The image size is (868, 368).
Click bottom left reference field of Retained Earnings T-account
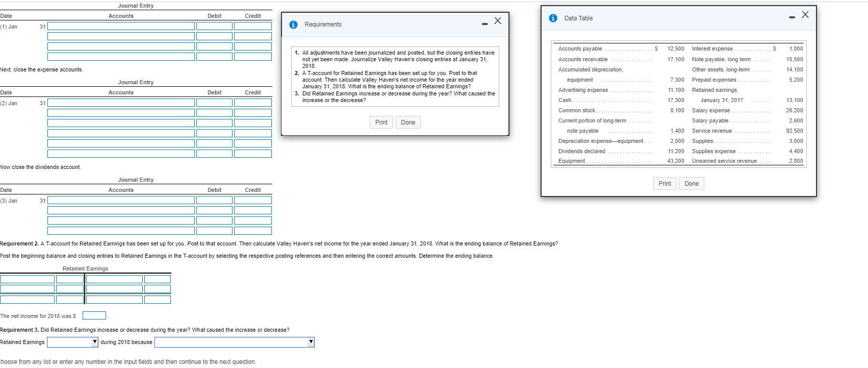[27, 300]
